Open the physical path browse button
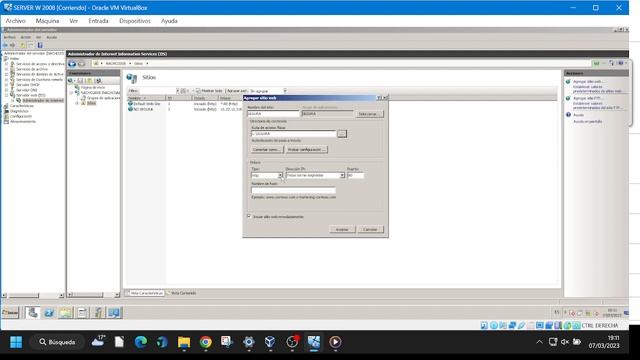The width and height of the screenshot is (640, 360). [x=342, y=133]
